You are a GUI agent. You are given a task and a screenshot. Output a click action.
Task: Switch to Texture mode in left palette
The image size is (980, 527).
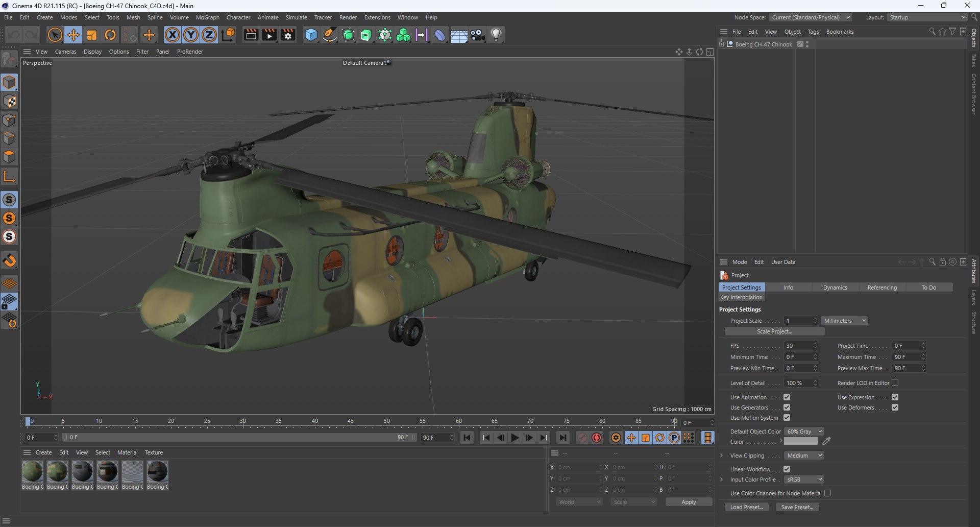click(x=9, y=101)
